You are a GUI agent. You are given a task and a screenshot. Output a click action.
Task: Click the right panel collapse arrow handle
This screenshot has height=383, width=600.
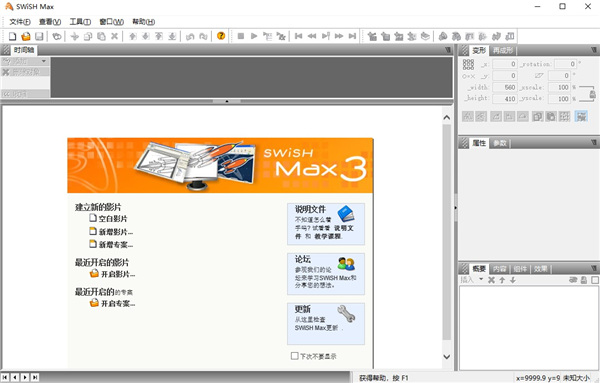tap(455, 208)
